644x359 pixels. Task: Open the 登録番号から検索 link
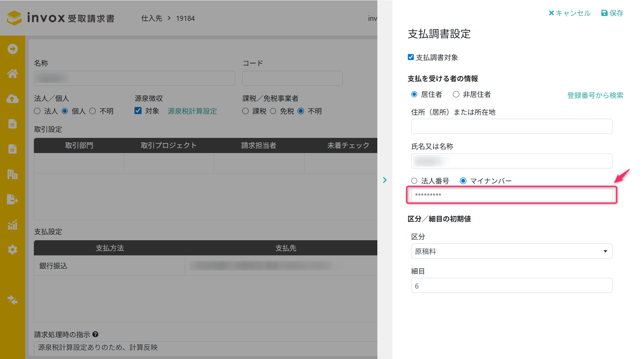tap(595, 95)
